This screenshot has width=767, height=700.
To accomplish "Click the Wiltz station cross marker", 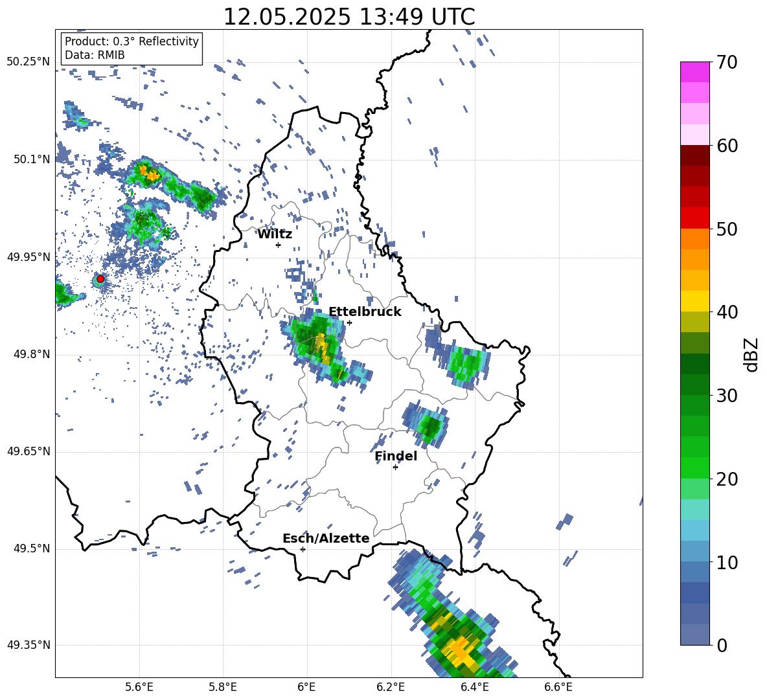I will pos(278,245).
